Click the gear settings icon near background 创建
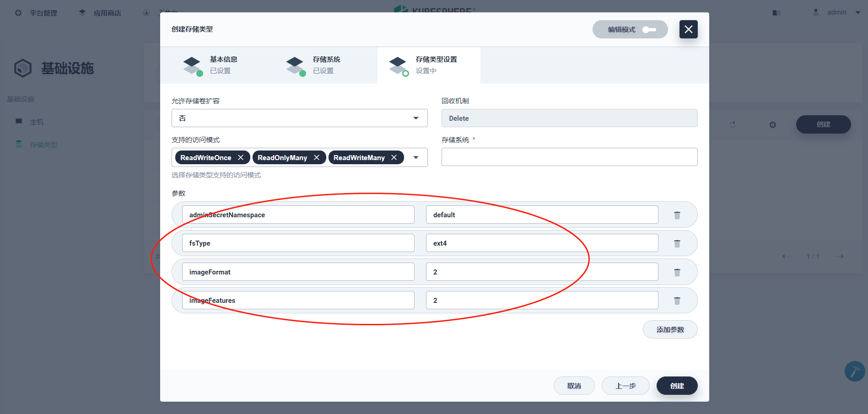The height and width of the screenshot is (414, 868). 773,124
